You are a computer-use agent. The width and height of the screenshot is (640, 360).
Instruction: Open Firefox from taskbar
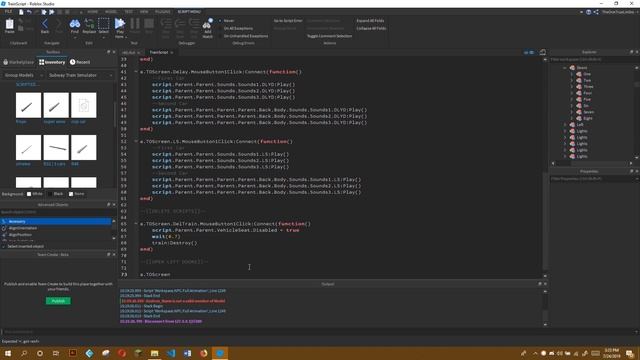pos(204,353)
